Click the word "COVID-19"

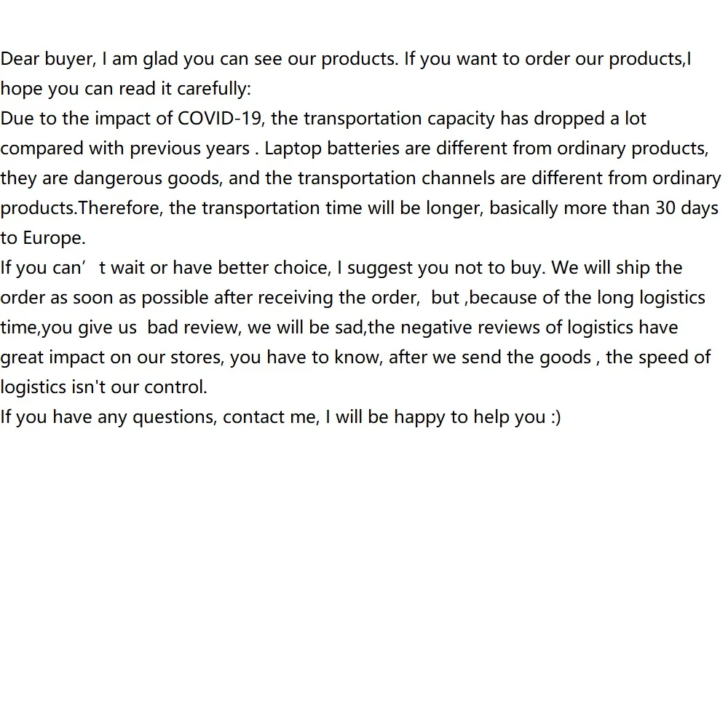tap(219, 119)
